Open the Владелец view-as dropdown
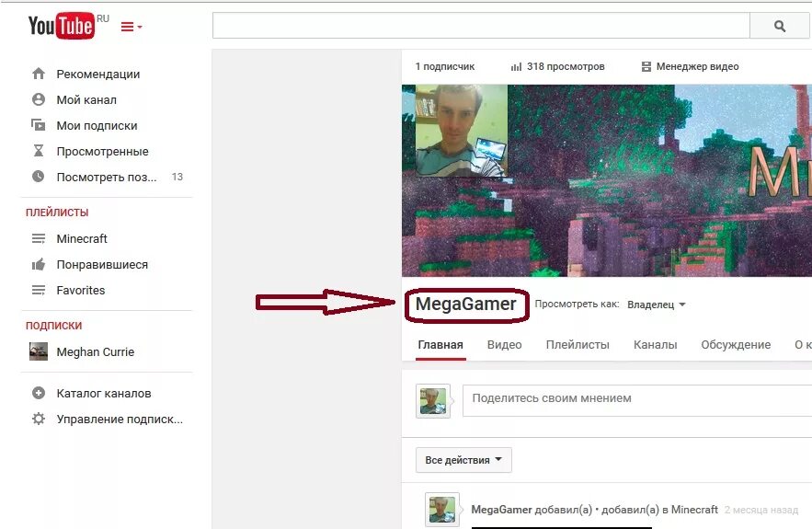The image size is (812, 529). 656,305
